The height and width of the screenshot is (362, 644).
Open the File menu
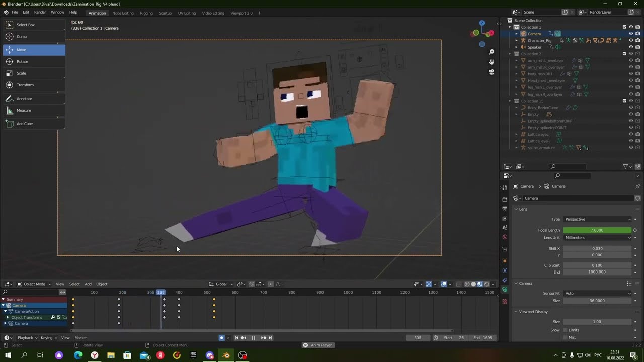point(15,12)
